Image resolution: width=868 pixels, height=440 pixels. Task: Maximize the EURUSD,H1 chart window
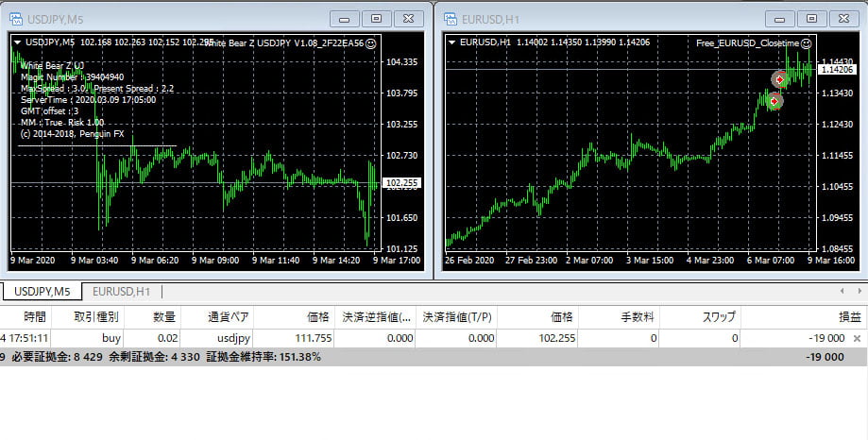[809, 18]
